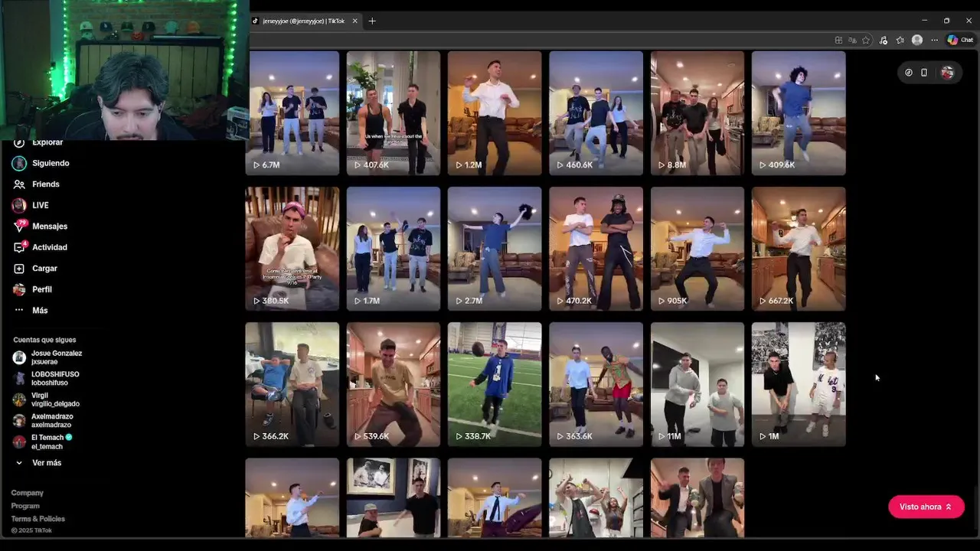Open the Friends people icon
Image resolution: width=980 pixels, height=551 pixels.
click(x=19, y=184)
